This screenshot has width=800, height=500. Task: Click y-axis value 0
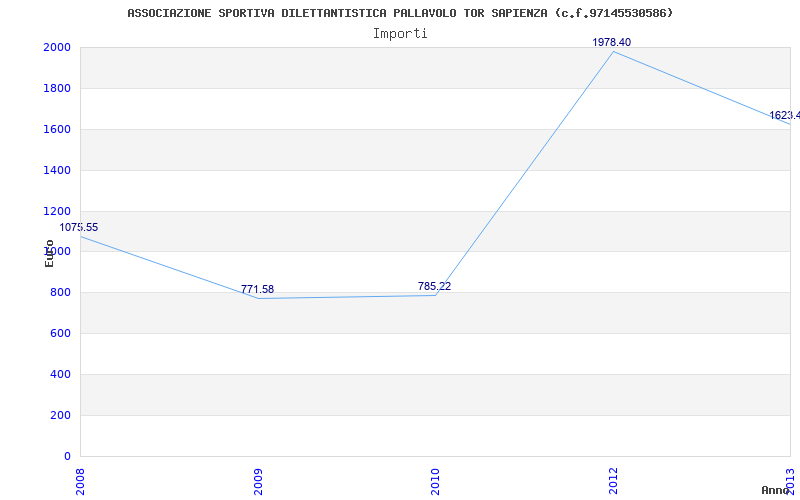pyautogui.click(x=67, y=456)
